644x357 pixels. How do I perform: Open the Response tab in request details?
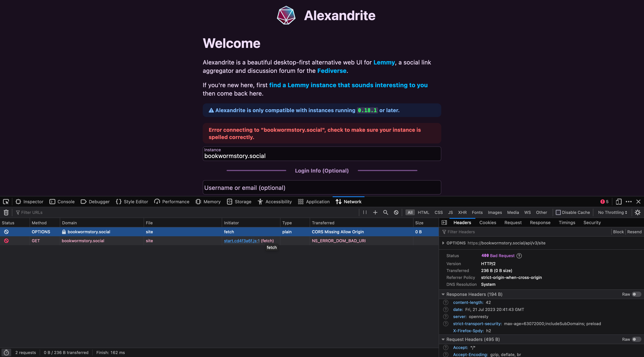540,222
